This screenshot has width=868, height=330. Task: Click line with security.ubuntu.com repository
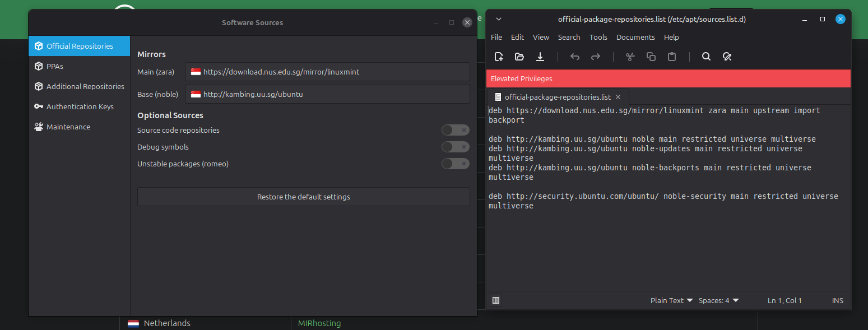click(x=663, y=201)
